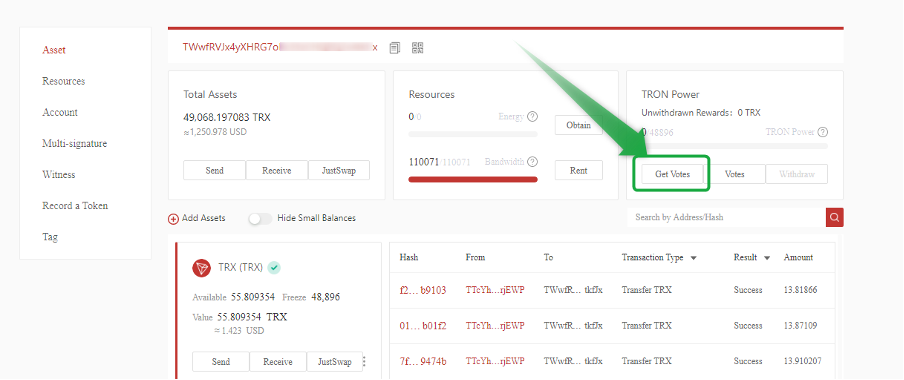This screenshot has width=904, height=380.
Task: Show the wallet QR code icon
Action: coord(418,48)
